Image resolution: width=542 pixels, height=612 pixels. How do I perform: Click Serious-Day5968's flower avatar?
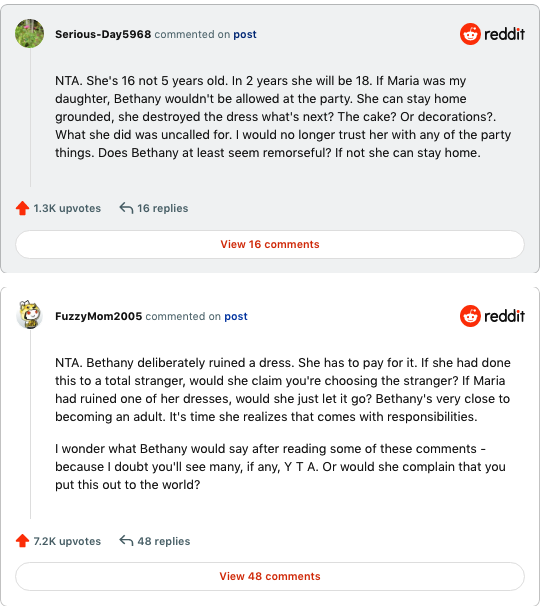click(30, 34)
